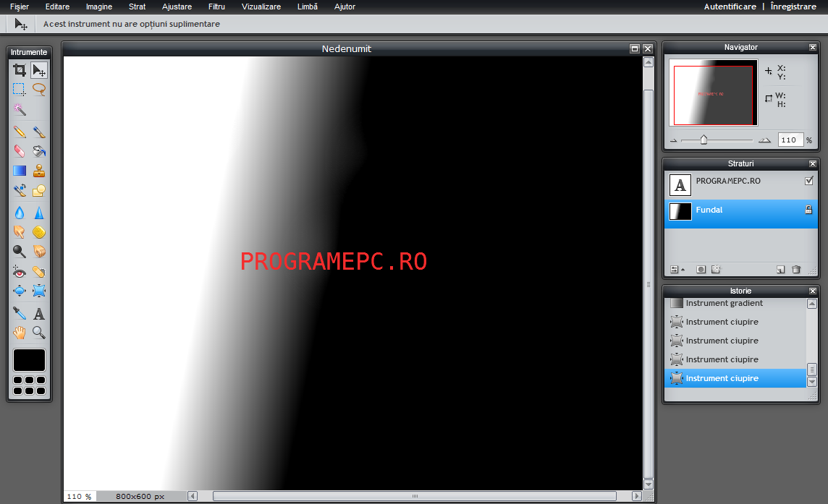Select the Bloat tool
The image size is (828, 504).
tap(20, 291)
